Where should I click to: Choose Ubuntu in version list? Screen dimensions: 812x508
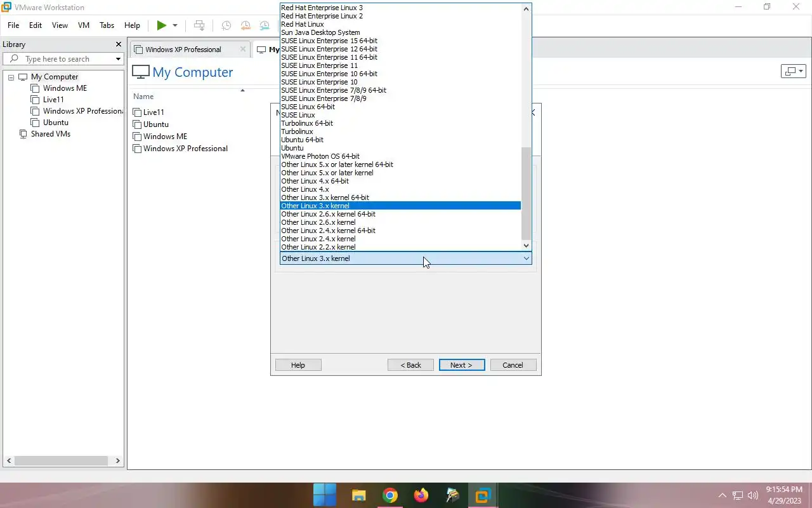[x=400, y=148]
